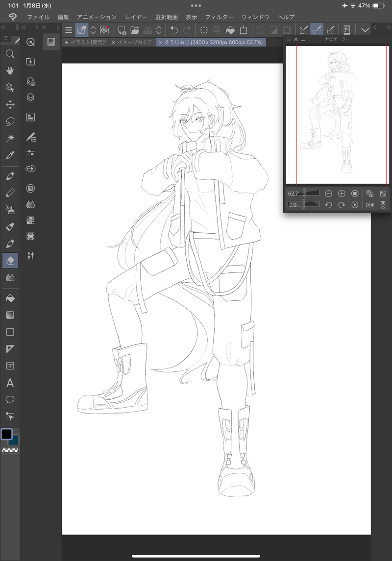Rotate navigator view right

[342, 205]
